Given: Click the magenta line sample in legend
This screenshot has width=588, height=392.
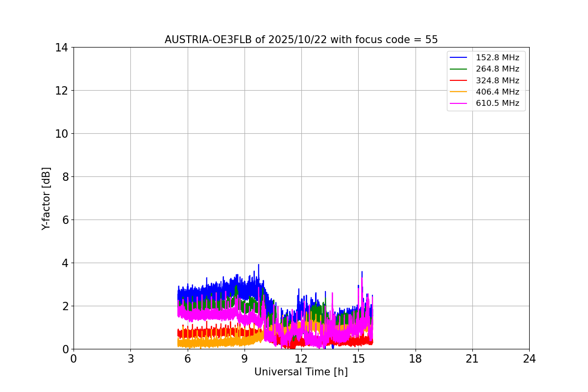Looking at the screenshot, I should pos(459,103).
